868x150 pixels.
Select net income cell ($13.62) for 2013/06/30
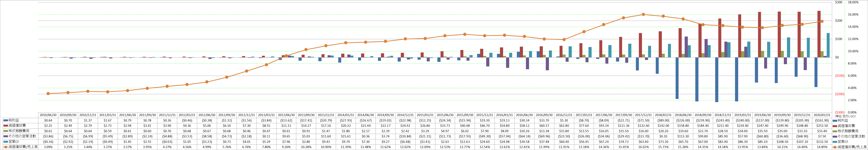[x=286, y=120]
